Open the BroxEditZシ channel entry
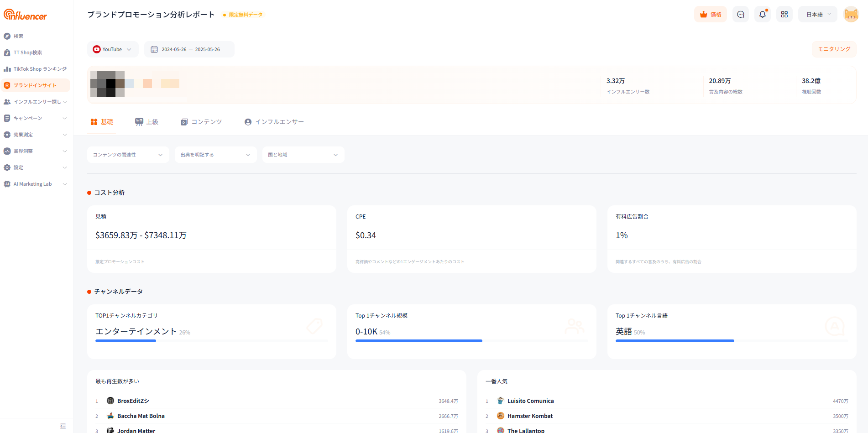The width and height of the screenshot is (868, 433). coord(133,401)
